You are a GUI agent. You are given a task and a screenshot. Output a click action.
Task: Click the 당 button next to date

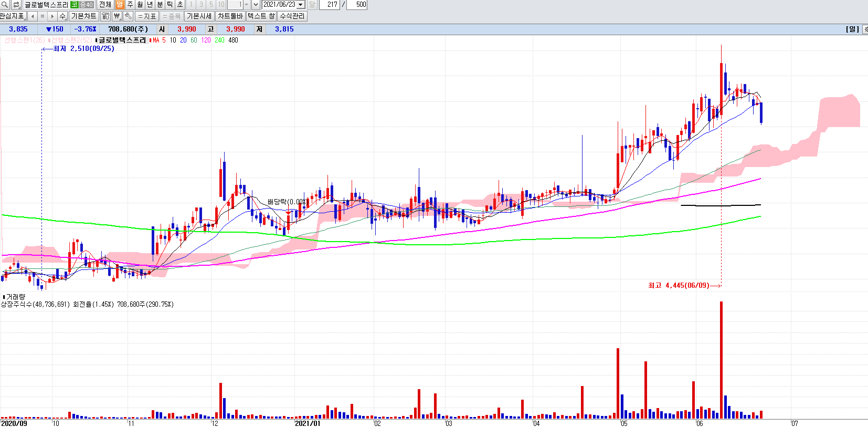(x=312, y=5)
